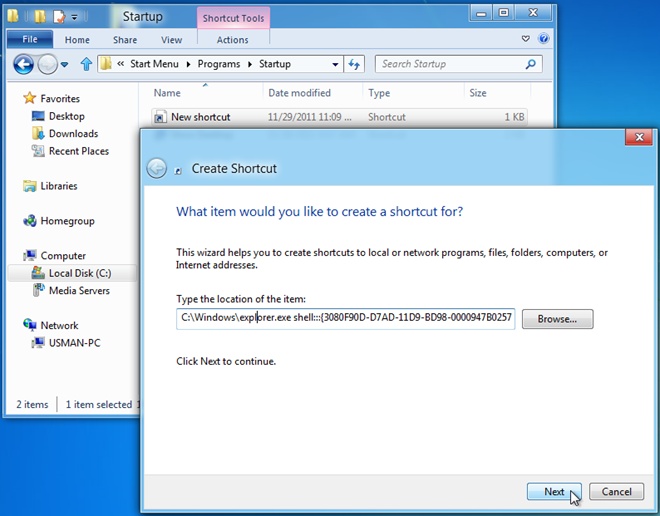Open the Downloads folder in Favorites
Image resolution: width=660 pixels, height=516 pixels.
click(73, 133)
